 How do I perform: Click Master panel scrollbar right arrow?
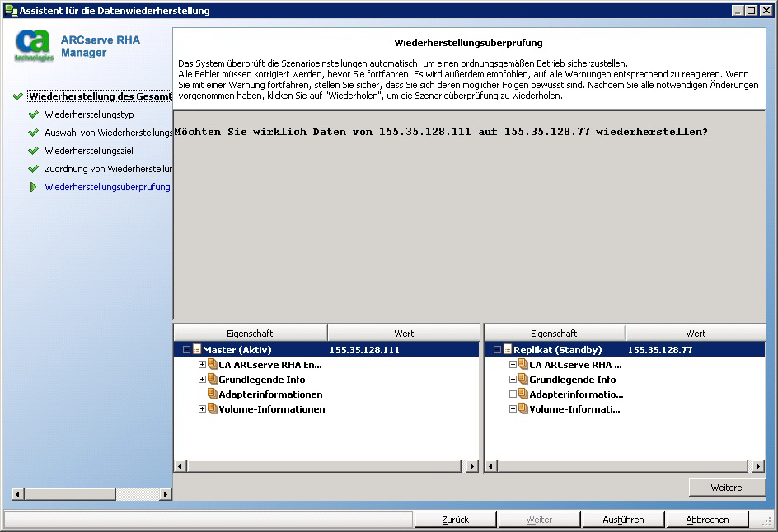pyautogui.click(x=472, y=466)
